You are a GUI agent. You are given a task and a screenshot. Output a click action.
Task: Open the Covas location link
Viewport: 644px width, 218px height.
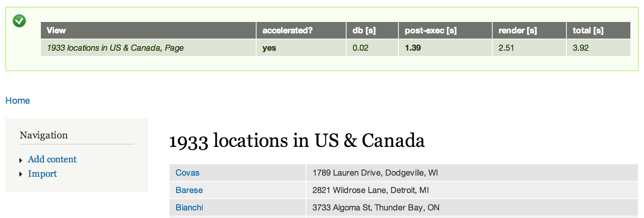pyautogui.click(x=187, y=173)
